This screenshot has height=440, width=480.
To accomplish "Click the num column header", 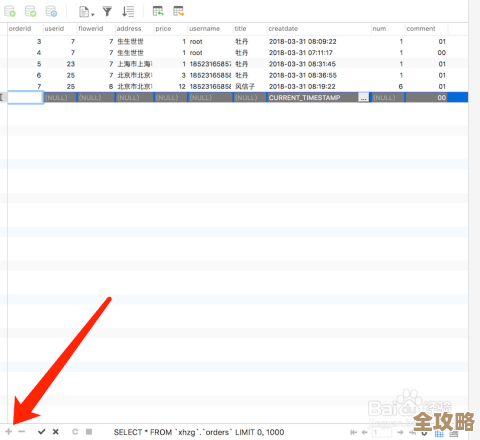I will coord(379,29).
